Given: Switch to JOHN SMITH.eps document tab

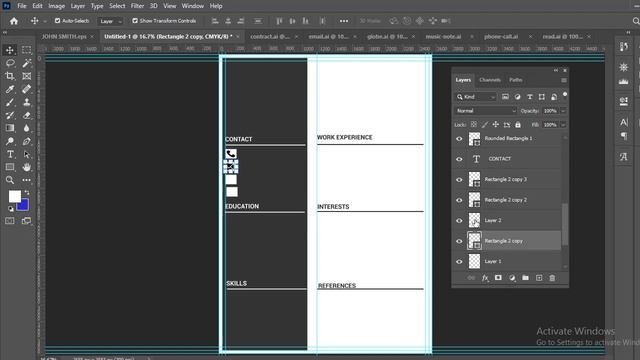Looking at the screenshot, I should click(64, 36).
